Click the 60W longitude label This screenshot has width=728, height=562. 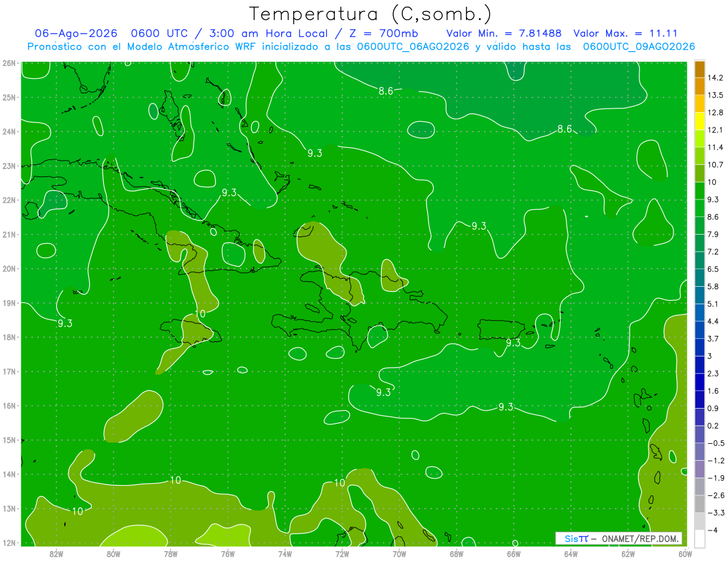tap(686, 554)
